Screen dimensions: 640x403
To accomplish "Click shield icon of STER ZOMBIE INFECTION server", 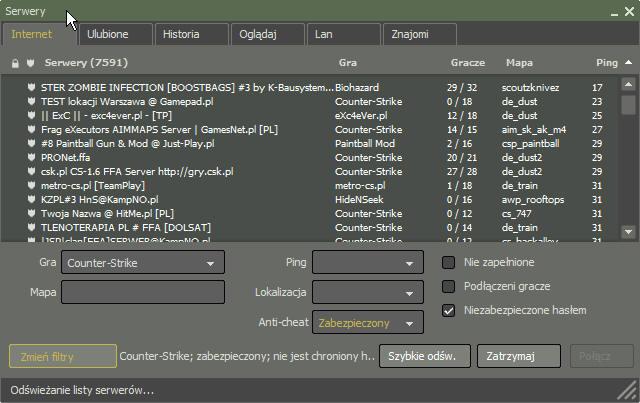I will pyautogui.click(x=31, y=87).
